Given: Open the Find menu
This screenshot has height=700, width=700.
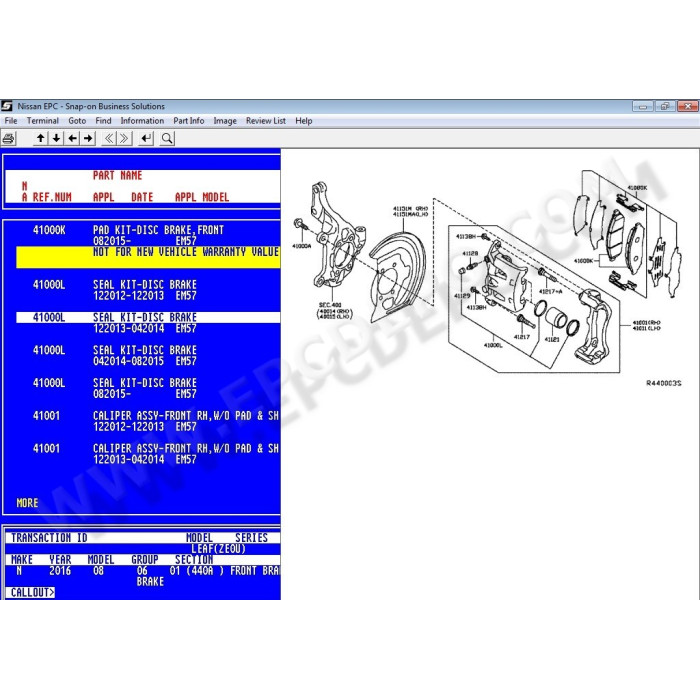Looking at the screenshot, I should 103,121.
